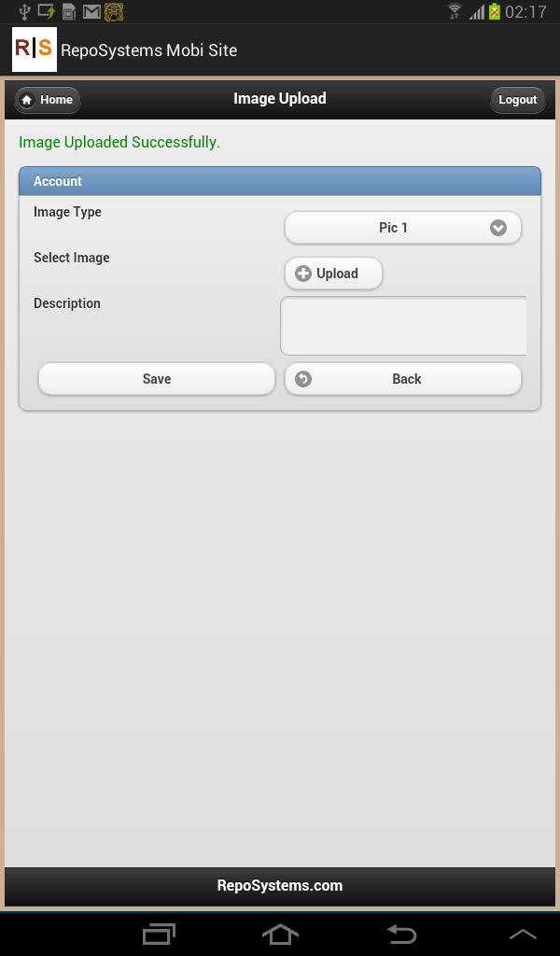Viewport: 560px width, 956px height.
Task: Tap the Android recent apps icon
Action: (x=159, y=934)
